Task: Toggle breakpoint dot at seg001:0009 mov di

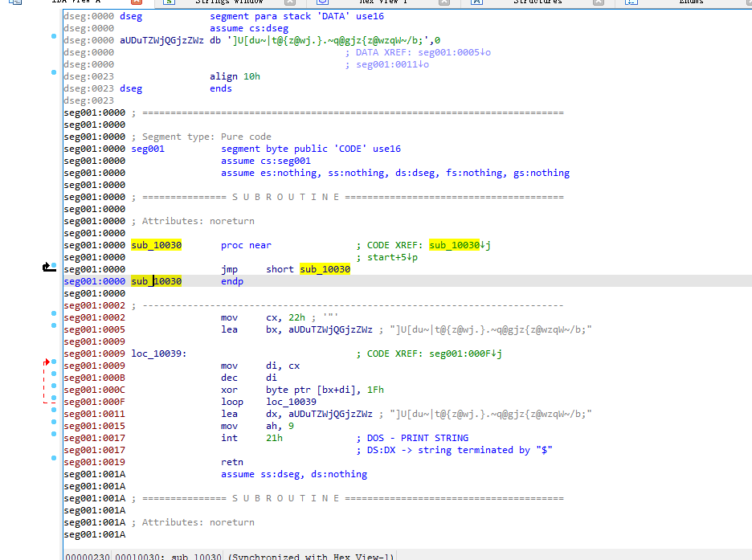Action: point(54,362)
